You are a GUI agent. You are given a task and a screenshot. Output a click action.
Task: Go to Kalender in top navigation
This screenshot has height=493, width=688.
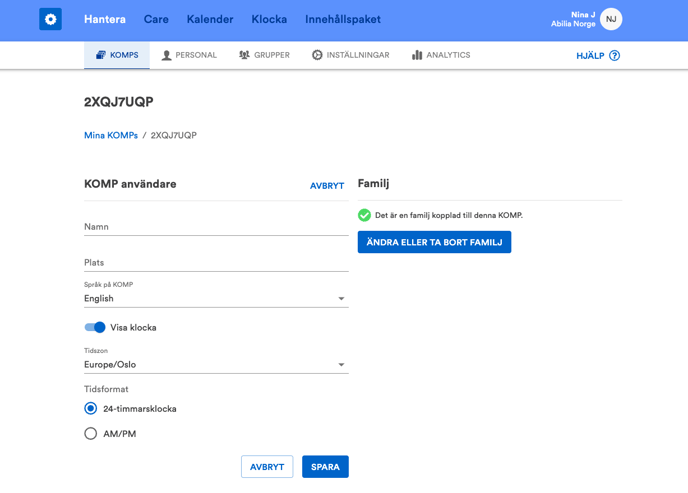tap(210, 19)
